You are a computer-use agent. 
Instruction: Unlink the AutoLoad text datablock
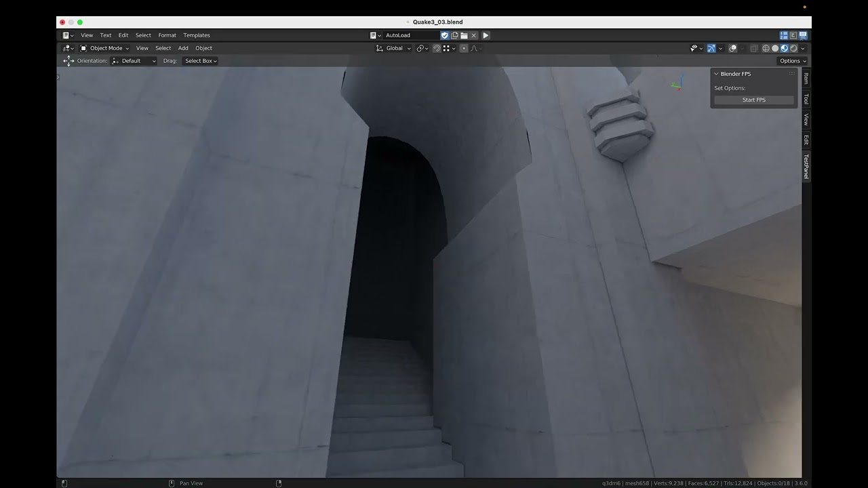pos(473,35)
